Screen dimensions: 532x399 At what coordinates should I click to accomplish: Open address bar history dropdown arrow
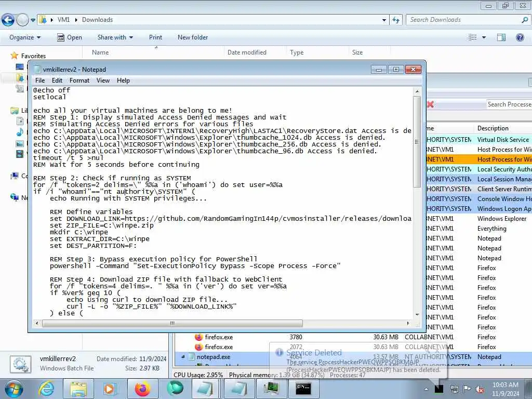click(x=384, y=20)
